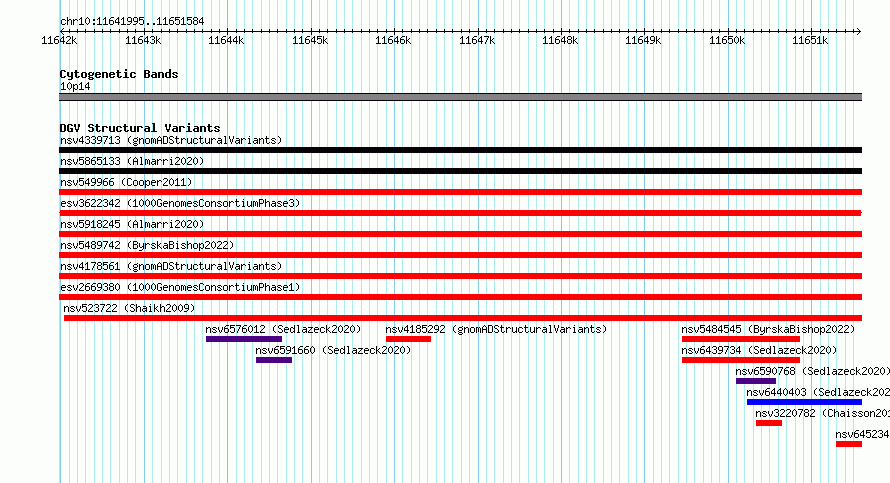Viewport: 890px width, 483px height.
Task: Open variant nsv549966 (Cooper2011) label
Action: pos(126,182)
